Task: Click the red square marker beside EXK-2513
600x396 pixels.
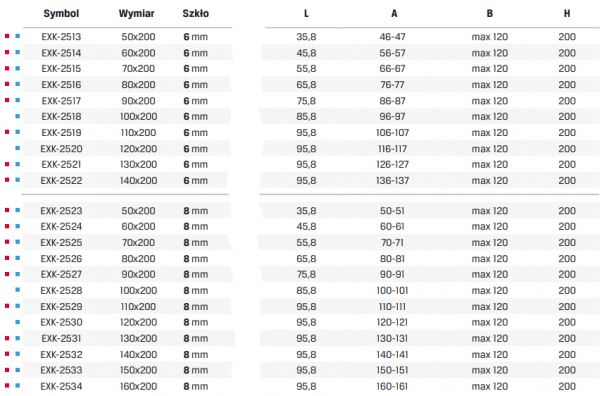Action: (7, 36)
